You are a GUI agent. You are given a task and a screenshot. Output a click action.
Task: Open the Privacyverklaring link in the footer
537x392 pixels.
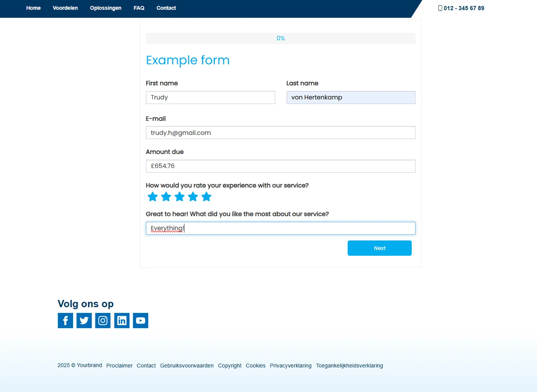click(291, 366)
